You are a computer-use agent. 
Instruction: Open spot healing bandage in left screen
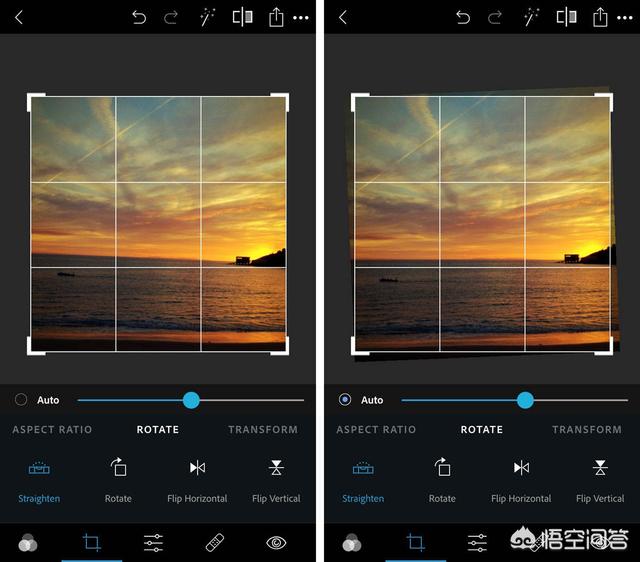(215, 543)
